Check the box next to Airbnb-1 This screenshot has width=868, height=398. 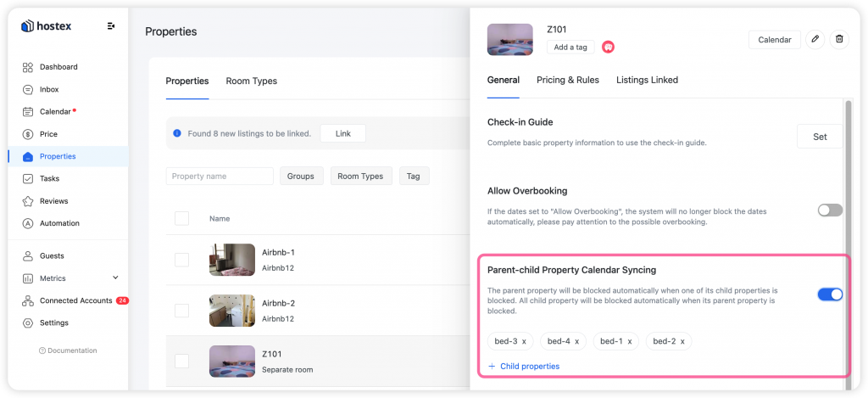coord(181,260)
